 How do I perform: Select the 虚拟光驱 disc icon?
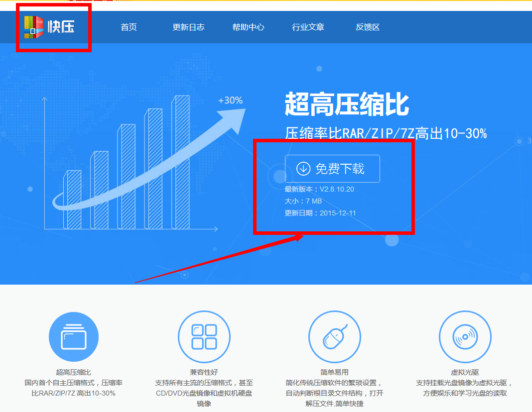click(465, 337)
